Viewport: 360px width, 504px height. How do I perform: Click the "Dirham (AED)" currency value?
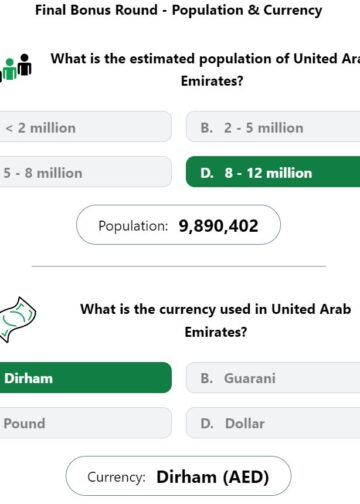(213, 477)
